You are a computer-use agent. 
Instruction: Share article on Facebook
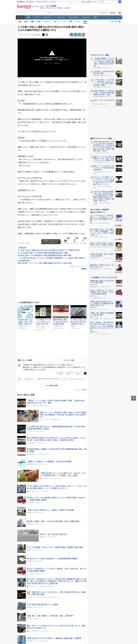coord(47,35)
